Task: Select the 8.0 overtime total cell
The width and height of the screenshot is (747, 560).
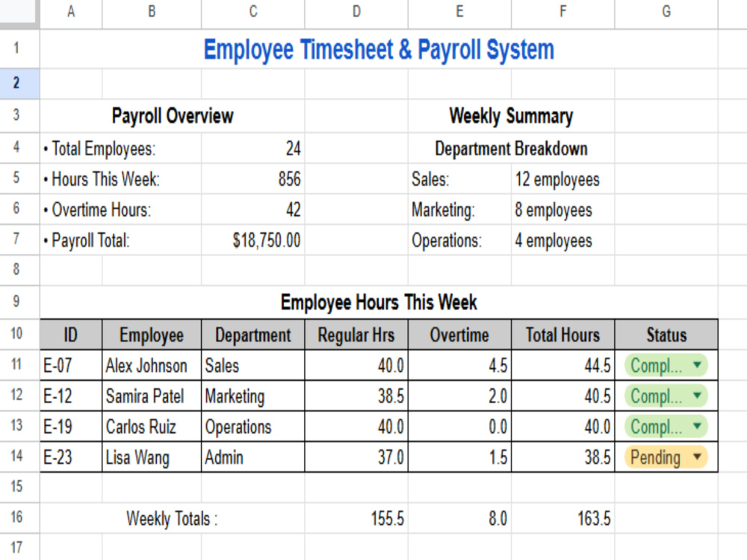Action: point(459,518)
